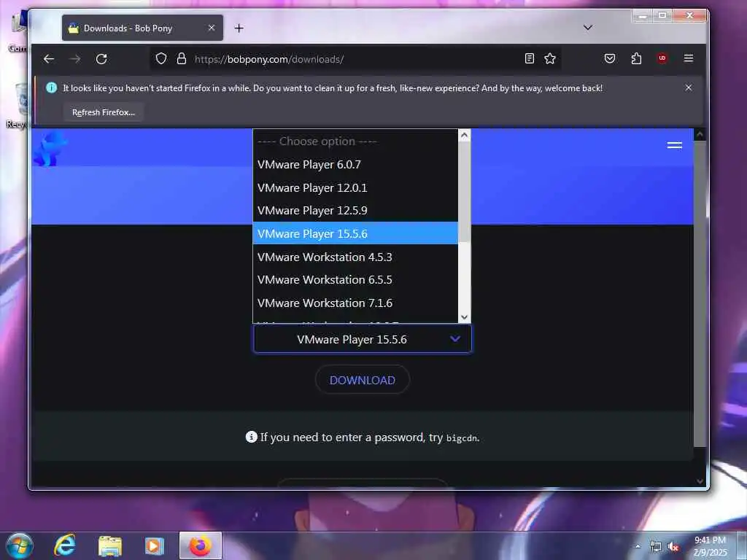Open the network tray icon
Screen dimensions: 747x560
pyautogui.click(x=656, y=547)
